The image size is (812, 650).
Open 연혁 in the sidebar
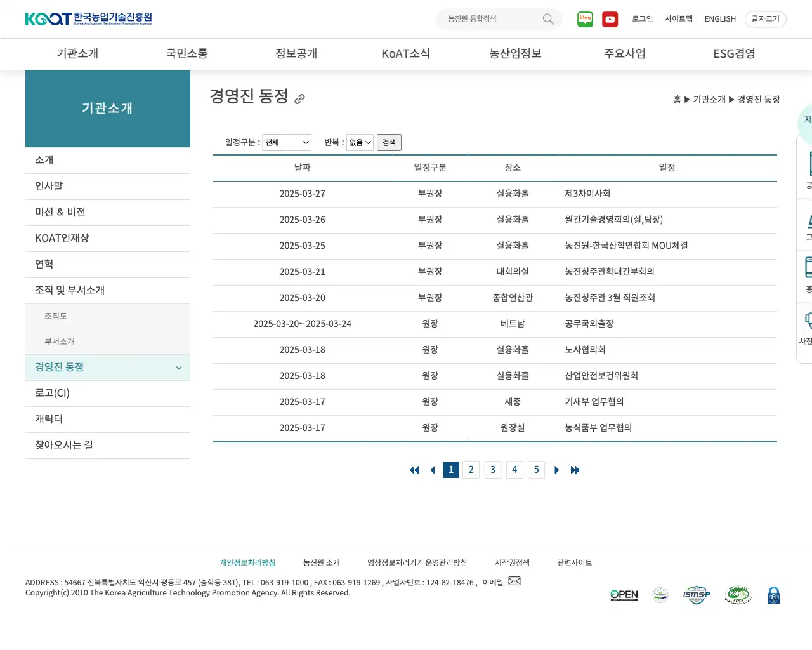click(x=108, y=265)
